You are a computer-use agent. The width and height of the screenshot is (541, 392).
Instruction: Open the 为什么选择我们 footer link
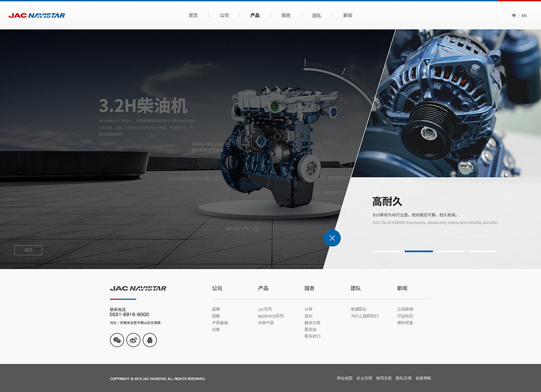365,316
